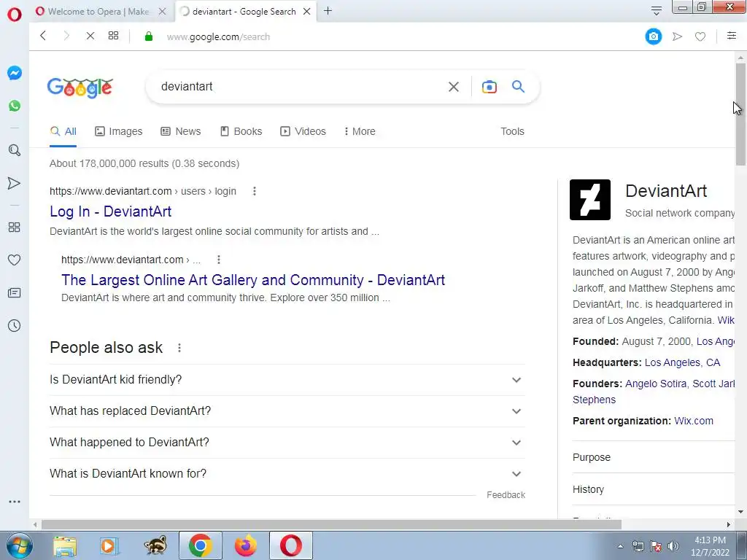Send Feedback on People also ask
The image size is (747, 560).
[x=506, y=495]
